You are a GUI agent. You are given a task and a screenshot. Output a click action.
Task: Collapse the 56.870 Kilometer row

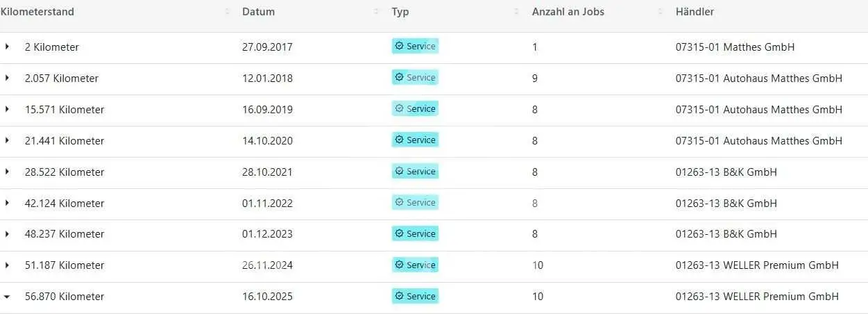point(7,297)
